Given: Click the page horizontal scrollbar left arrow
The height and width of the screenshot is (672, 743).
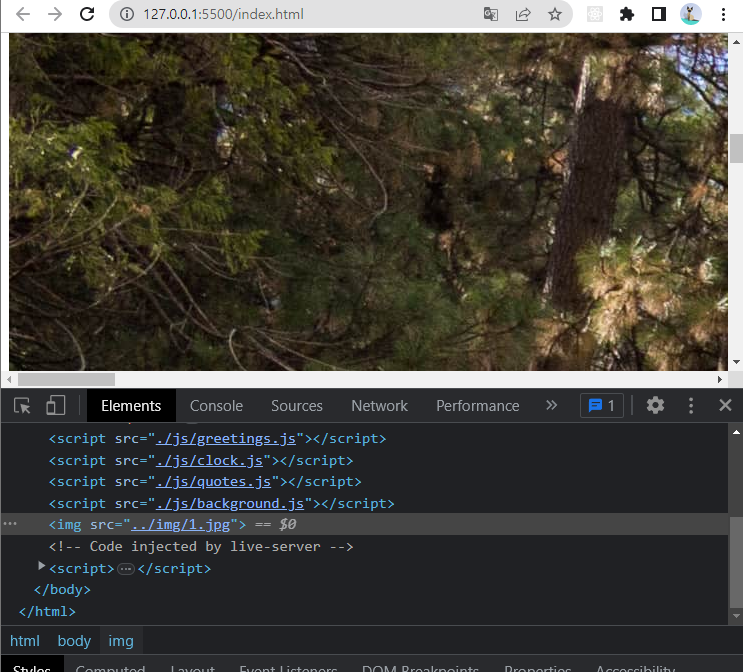Looking at the screenshot, I should coord(9,380).
